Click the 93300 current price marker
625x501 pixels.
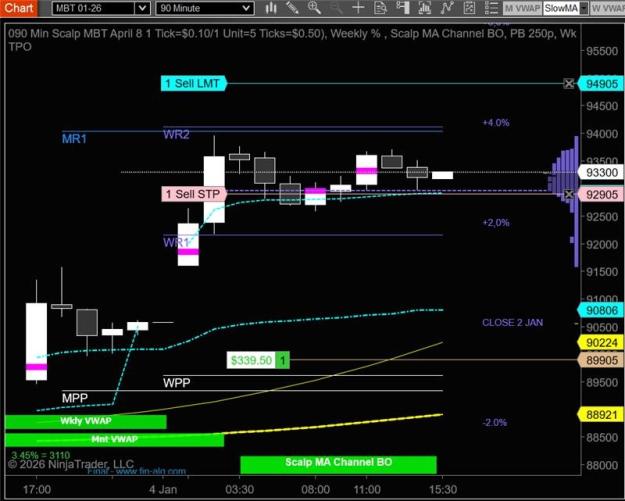[601, 173]
